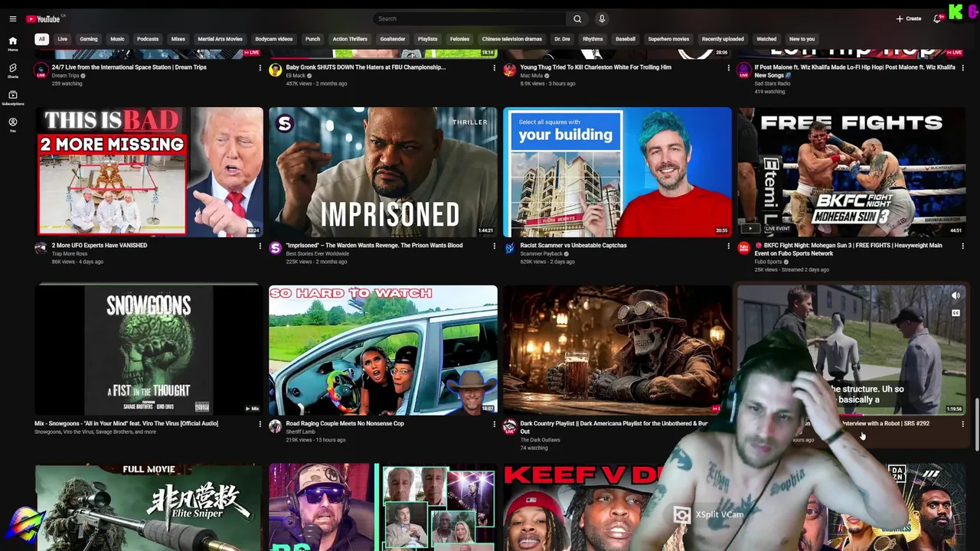Viewport: 980px width, 551px height.
Task: Select the New to you chip
Action: (802, 39)
